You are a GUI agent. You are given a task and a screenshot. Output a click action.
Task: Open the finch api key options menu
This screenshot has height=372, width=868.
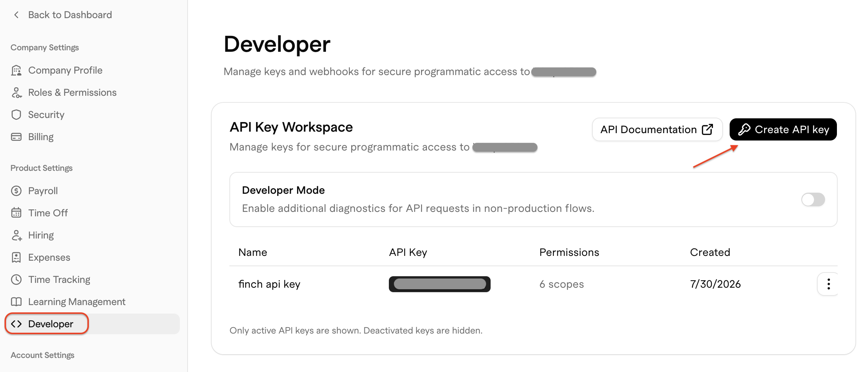(x=828, y=284)
